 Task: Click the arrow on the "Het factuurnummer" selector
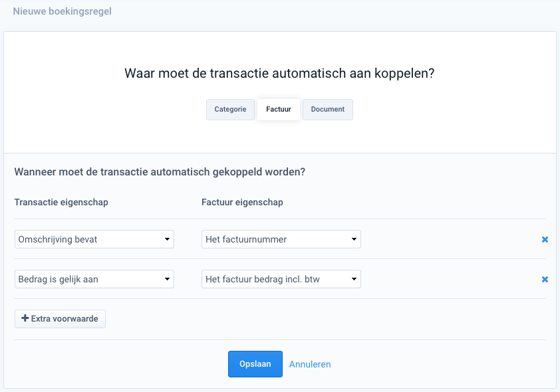pyautogui.click(x=353, y=239)
